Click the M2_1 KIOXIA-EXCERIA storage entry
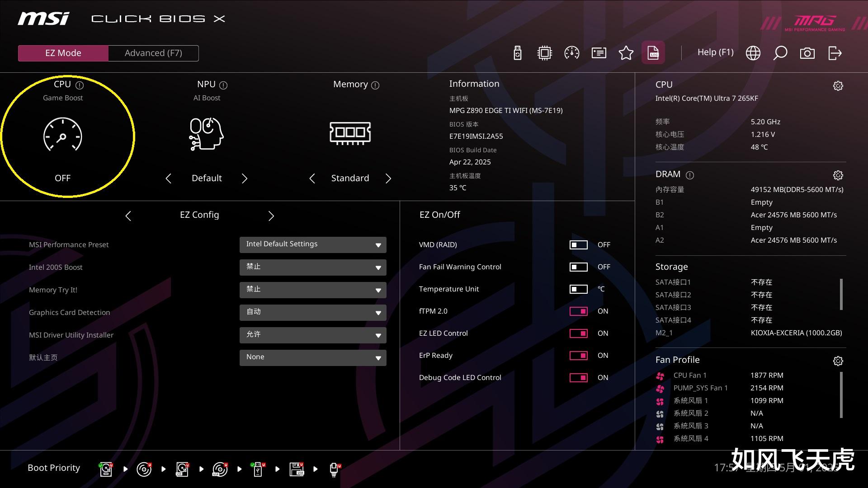The height and width of the screenshot is (488, 868). click(x=749, y=333)
